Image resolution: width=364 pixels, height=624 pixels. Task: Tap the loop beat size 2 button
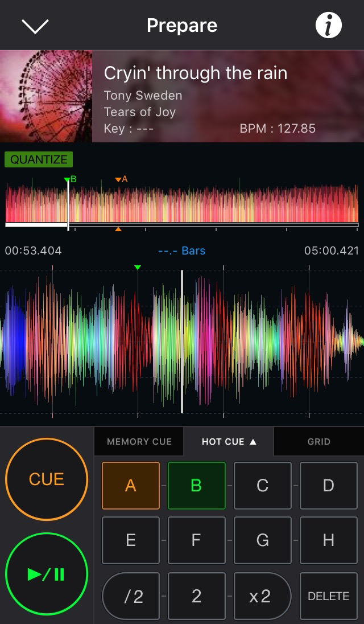tap(197, 596)
